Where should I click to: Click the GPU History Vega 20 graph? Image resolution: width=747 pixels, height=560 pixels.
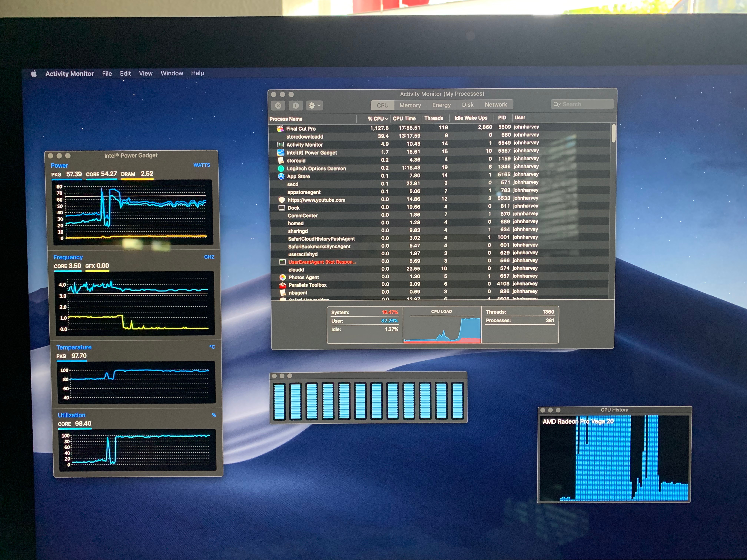click(x=614, y=458)
